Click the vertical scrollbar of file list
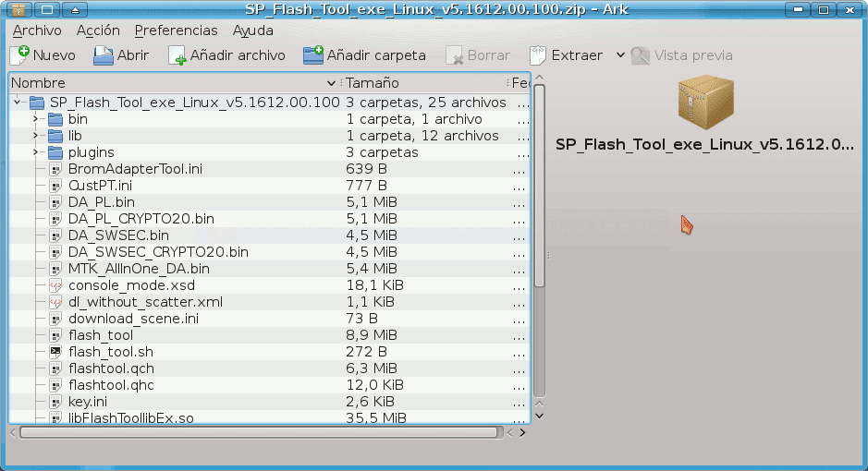 click(540, 186)
